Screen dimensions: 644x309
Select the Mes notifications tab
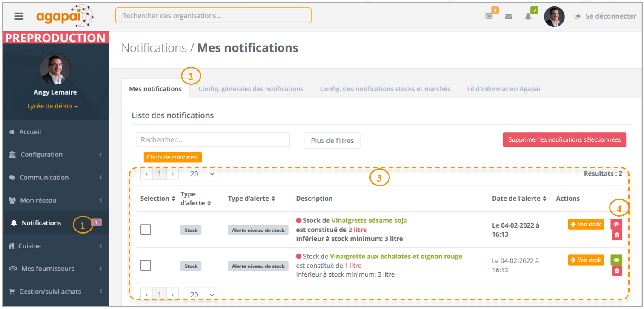point(155,89)
